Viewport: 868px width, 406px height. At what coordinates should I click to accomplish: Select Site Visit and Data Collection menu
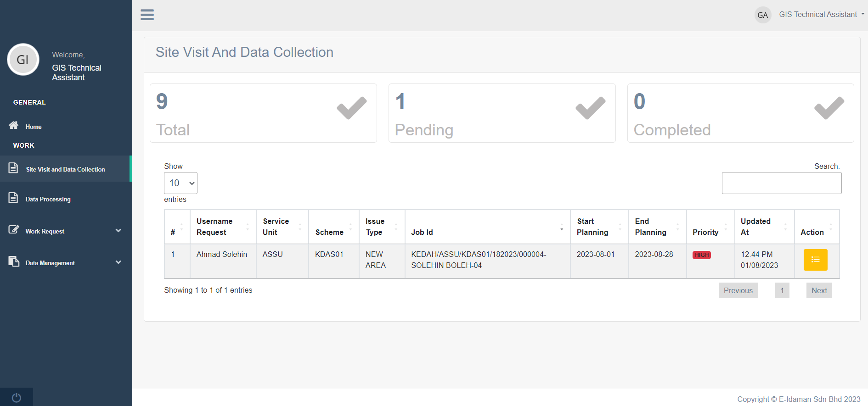pos(65,169)
